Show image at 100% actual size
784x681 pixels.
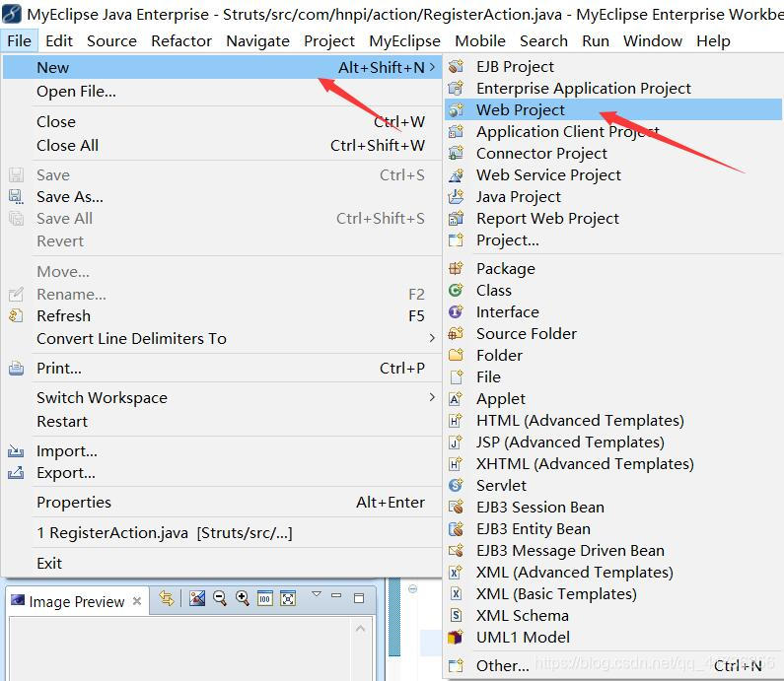(x=265, y=598)
